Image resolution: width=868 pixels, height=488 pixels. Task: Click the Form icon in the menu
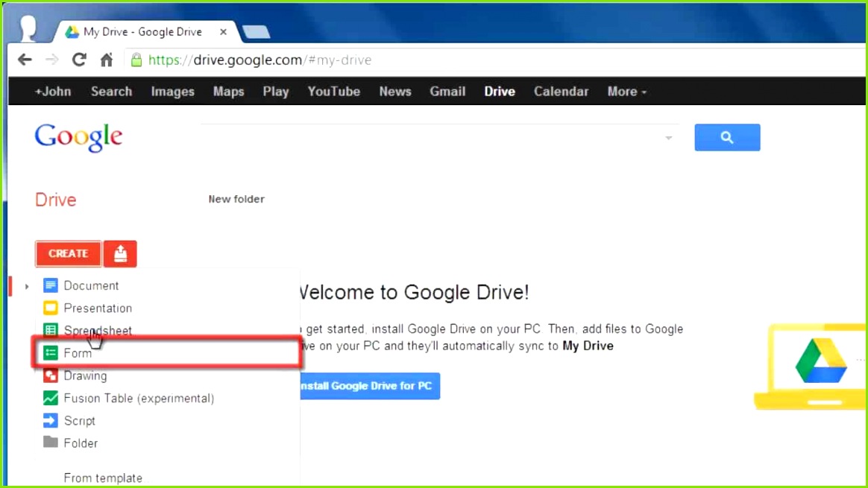[51, 353]
